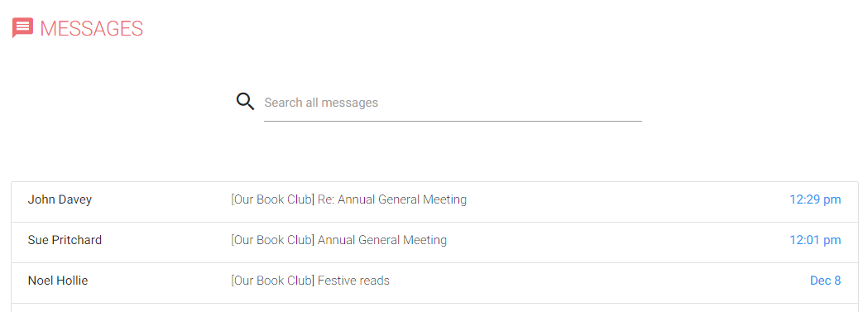
Task: Click the magnifying glass search icon
Action: click(x=245, y=102)
